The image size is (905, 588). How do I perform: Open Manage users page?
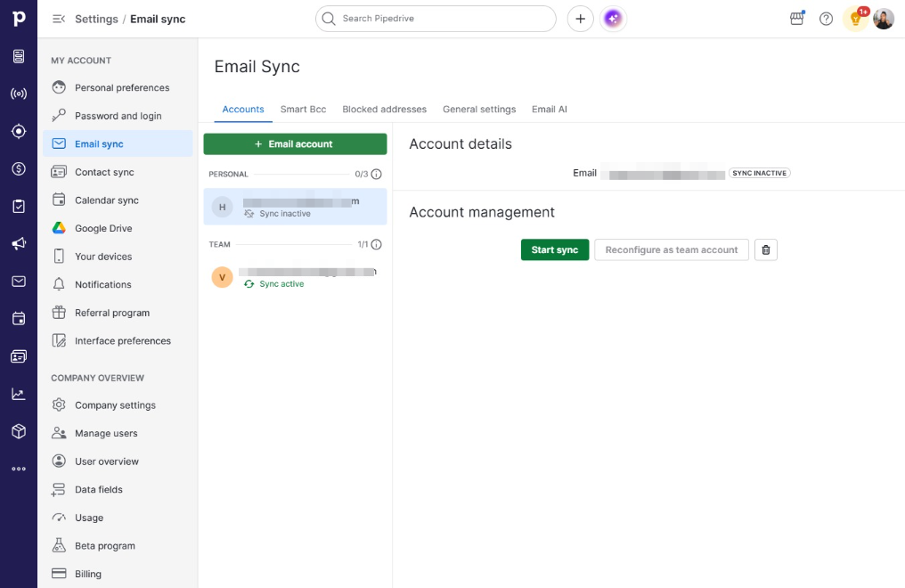(118, 433)
